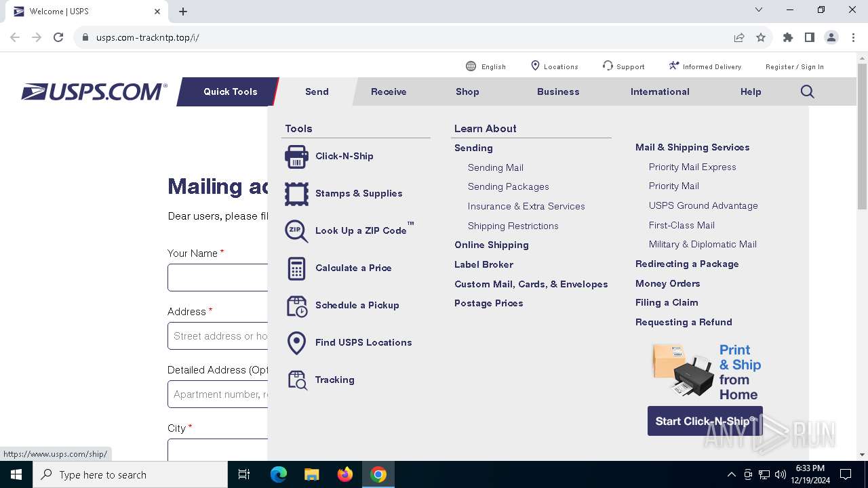Open Chrome side panel icon

[x=810, y=37]
